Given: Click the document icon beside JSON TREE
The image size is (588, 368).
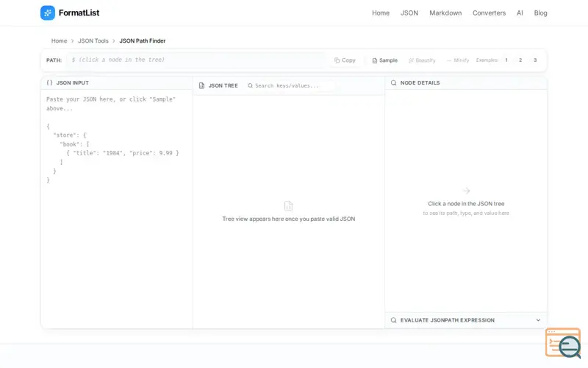Looking at the screenshot, I should 201,85.
